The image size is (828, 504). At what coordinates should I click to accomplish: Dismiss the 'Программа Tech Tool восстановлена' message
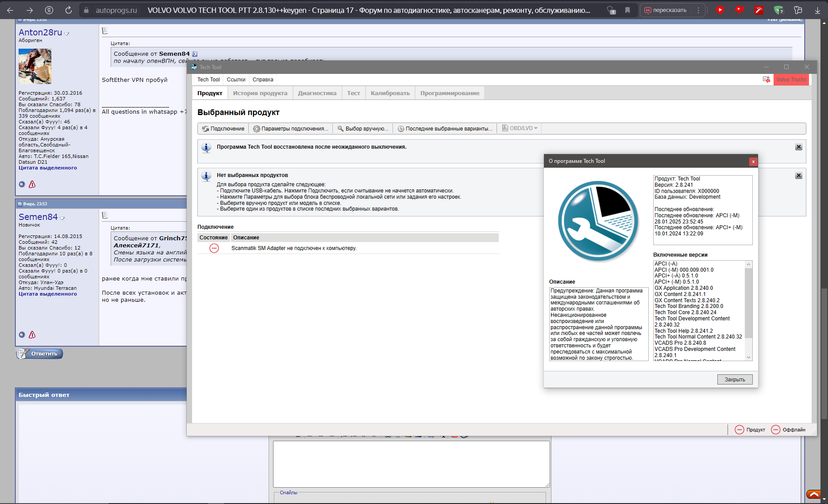pyautogui.click(x=799, y=147)
